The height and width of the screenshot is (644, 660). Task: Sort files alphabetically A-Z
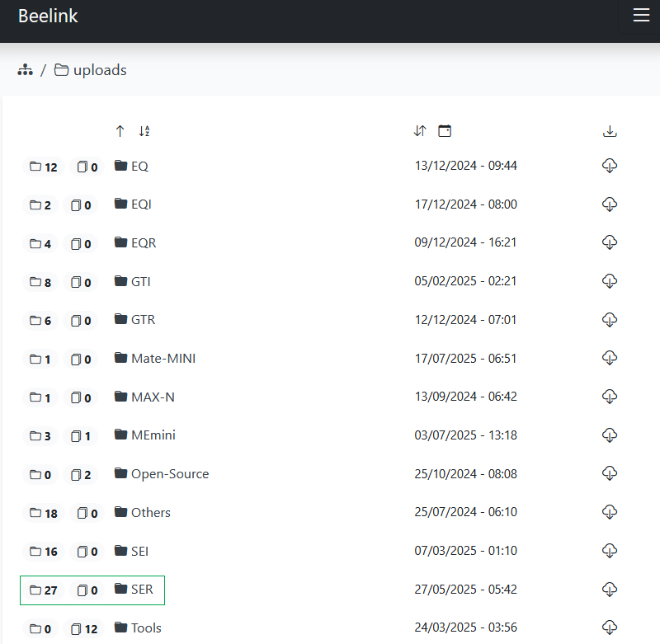point(144,131)
